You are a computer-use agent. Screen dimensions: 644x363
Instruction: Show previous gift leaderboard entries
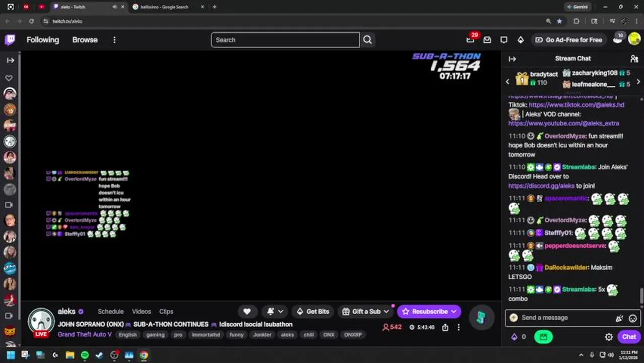point(507,81)
